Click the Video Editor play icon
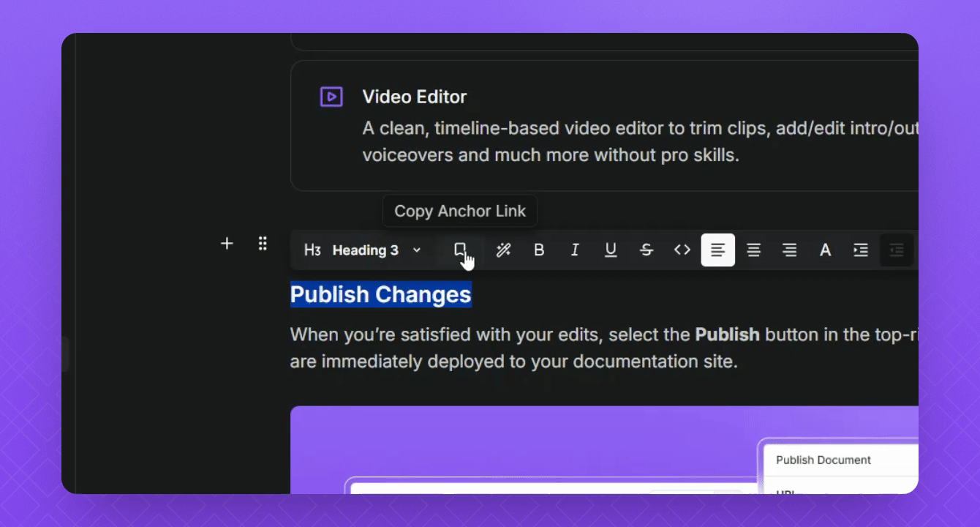The width and height of the screenshot is (980, 527). pos(331,97)
